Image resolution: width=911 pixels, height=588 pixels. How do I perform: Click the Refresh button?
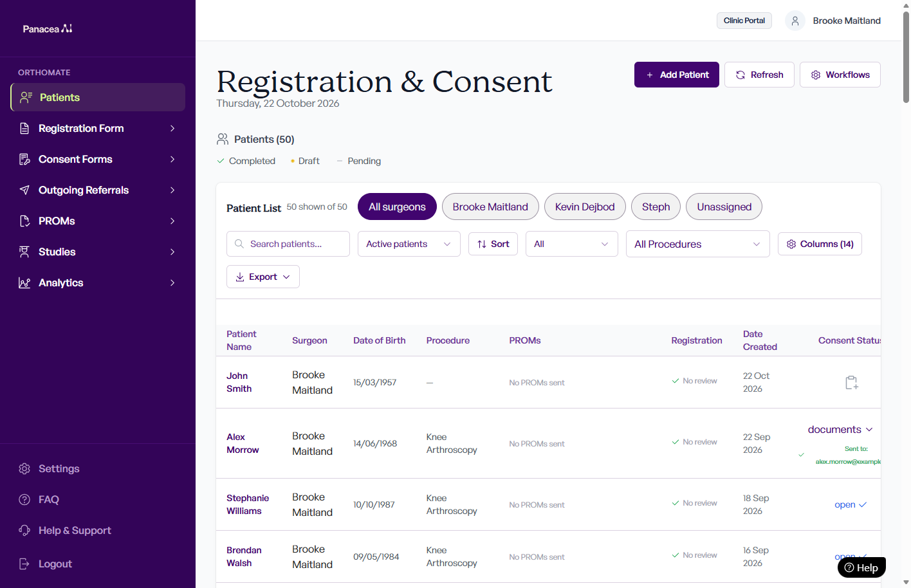759,75
